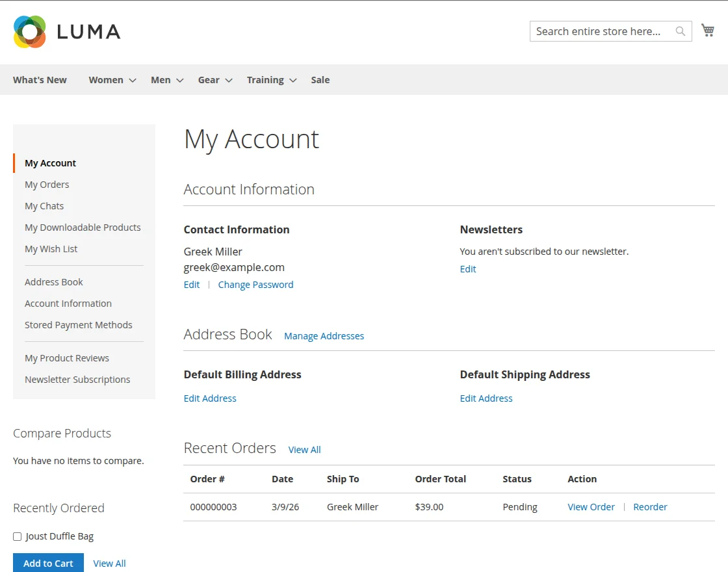Check the Joust Duffle Bag checkbox
The width and height of the screenshot is (728, 572).
tap(18, 536)
